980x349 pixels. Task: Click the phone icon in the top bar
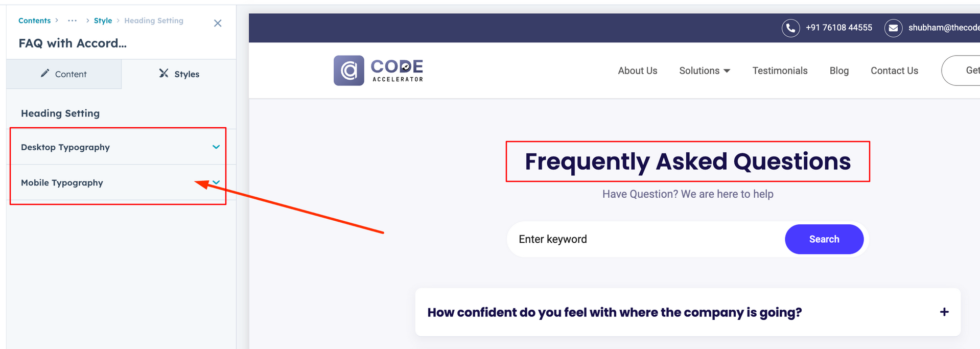790,28
